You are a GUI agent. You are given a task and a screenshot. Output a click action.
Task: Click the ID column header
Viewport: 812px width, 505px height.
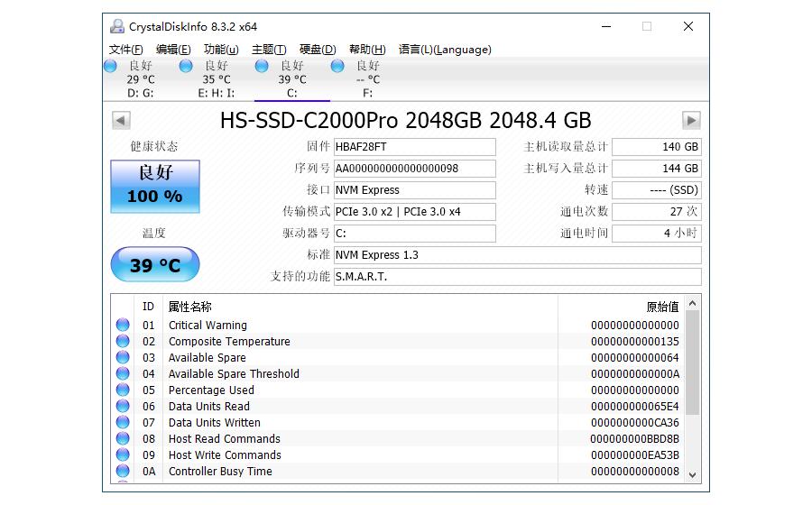tap(148, 307)
